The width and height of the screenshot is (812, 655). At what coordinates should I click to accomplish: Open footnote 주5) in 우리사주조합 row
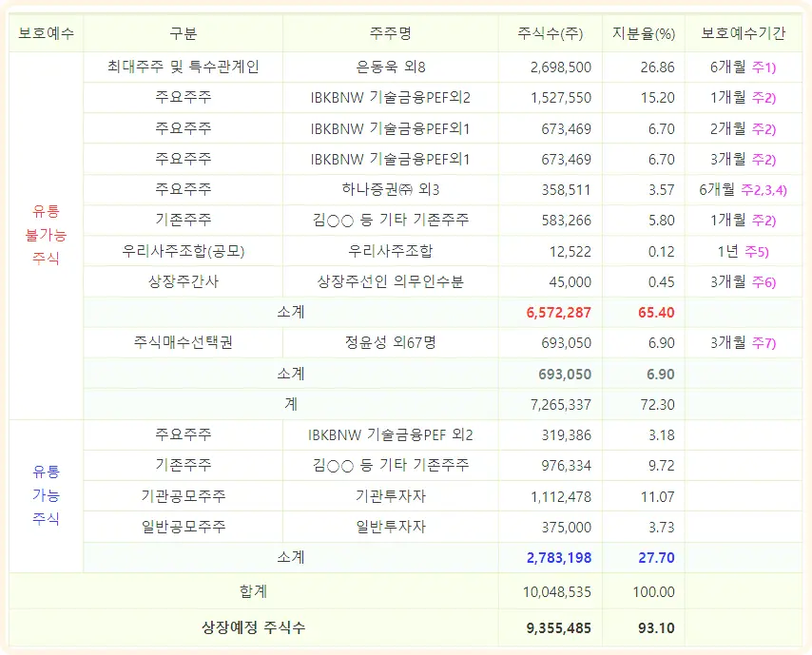point(757,249)
